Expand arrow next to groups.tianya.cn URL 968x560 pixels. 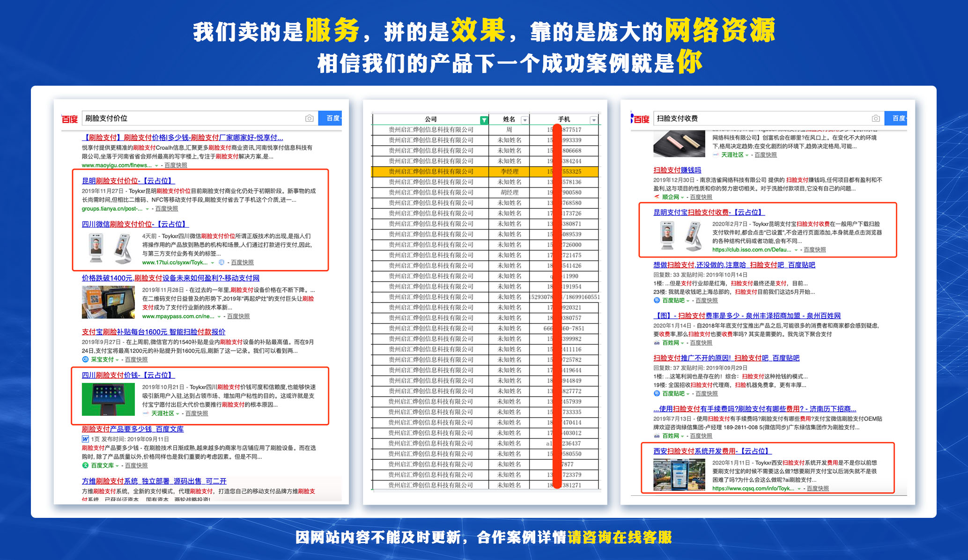(x=147, y=209)
